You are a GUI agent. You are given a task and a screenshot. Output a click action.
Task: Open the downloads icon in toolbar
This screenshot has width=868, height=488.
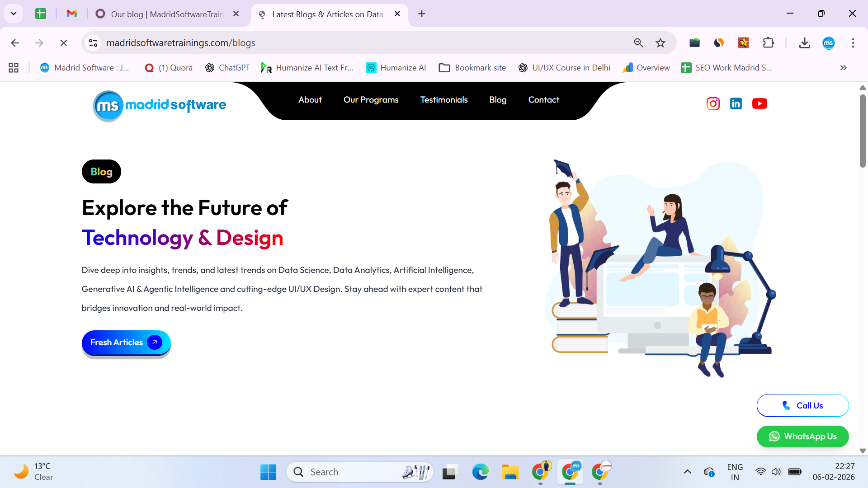point(804,43)
